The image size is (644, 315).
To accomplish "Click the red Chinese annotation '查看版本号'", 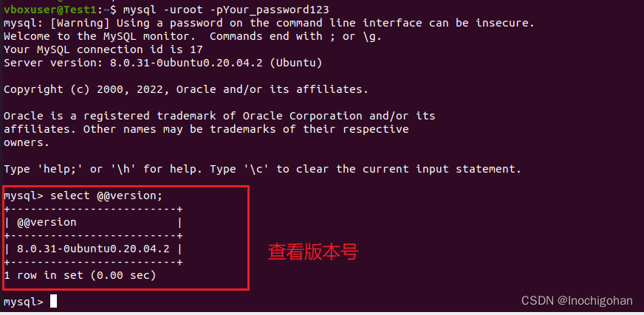I will (x=312, y=252).
